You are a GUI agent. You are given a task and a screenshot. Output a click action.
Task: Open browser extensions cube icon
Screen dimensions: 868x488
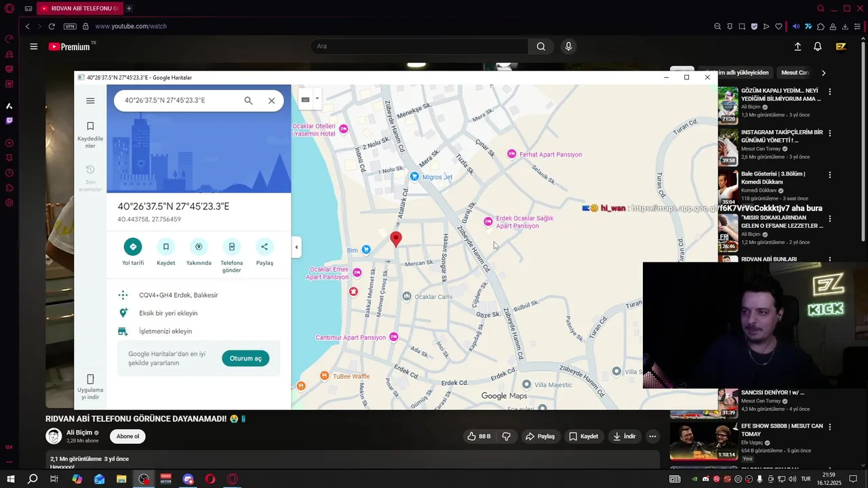(x=821, y=26)
